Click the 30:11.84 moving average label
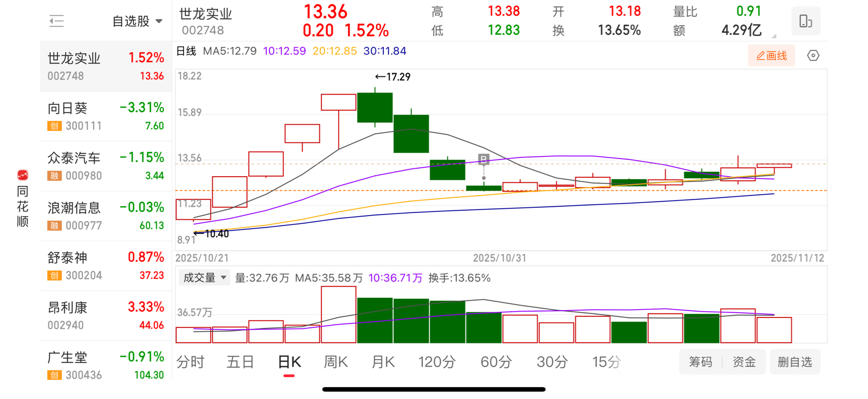Viewport: 868px width, 399px height. 385,51
